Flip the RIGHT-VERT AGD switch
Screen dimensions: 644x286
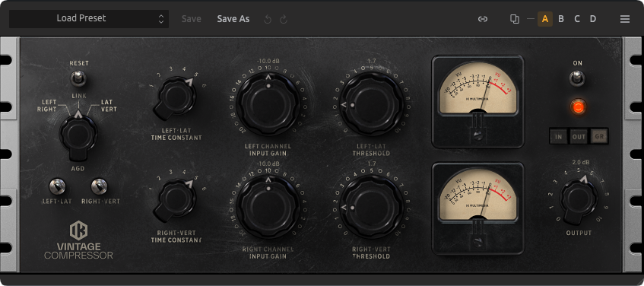(99, 186)
